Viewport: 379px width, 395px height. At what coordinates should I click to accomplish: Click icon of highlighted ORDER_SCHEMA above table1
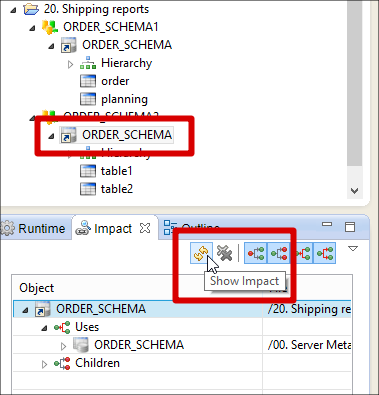(69, 135)
